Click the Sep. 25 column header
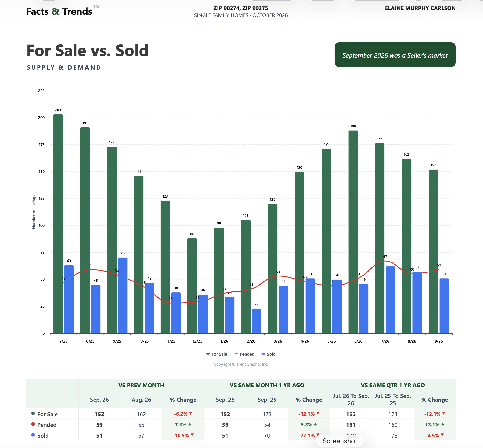 pyautogui.click(x=267, y=400)
